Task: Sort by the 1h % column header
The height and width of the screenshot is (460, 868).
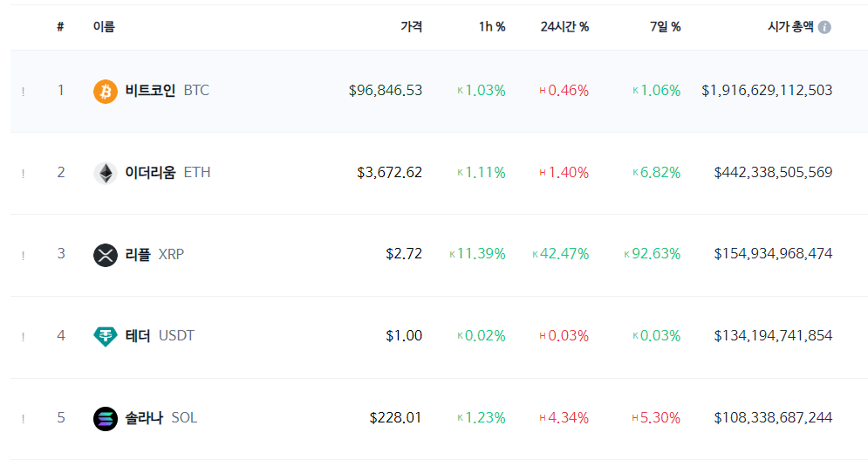Action: pos(492,26)
